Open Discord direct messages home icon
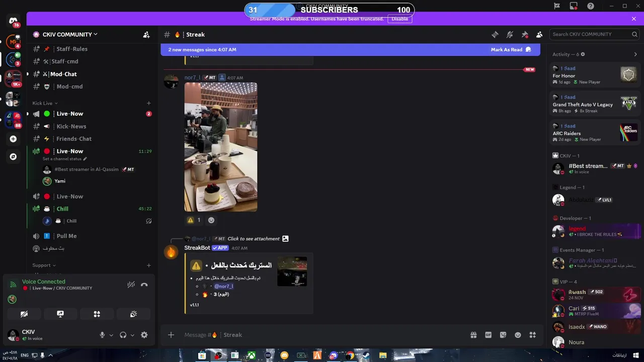The width and height of the screenshot is (644, 362). pos(13,21)
